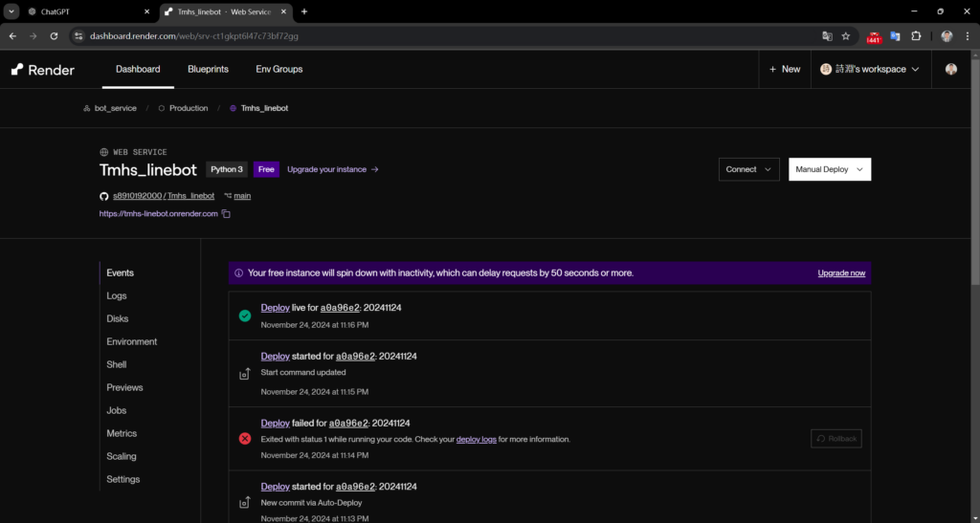Screen dimensions: 980x523
Task: Open the Connect dropdown
Action: [x=748, y=169]
